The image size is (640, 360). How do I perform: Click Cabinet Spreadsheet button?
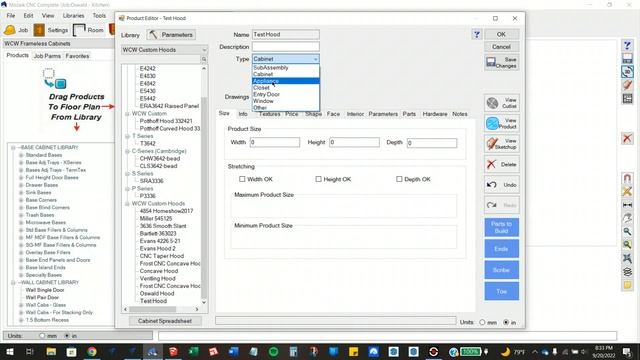coord(164,321)
